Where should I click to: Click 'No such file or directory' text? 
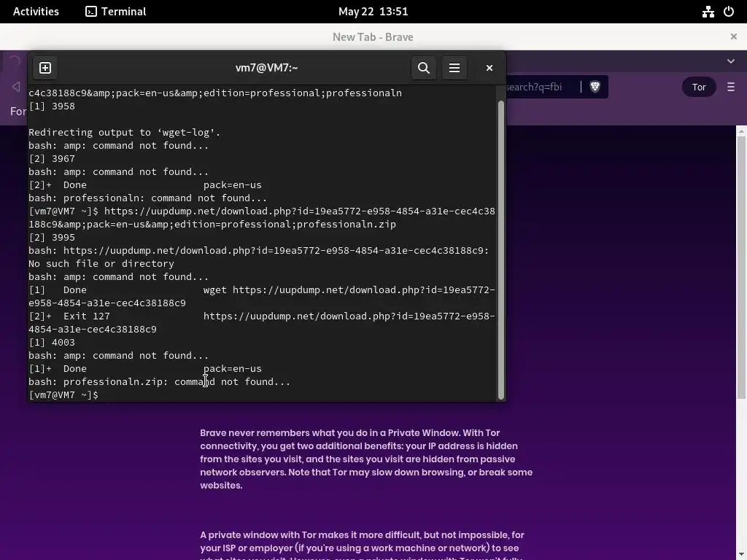coord(101,264)
